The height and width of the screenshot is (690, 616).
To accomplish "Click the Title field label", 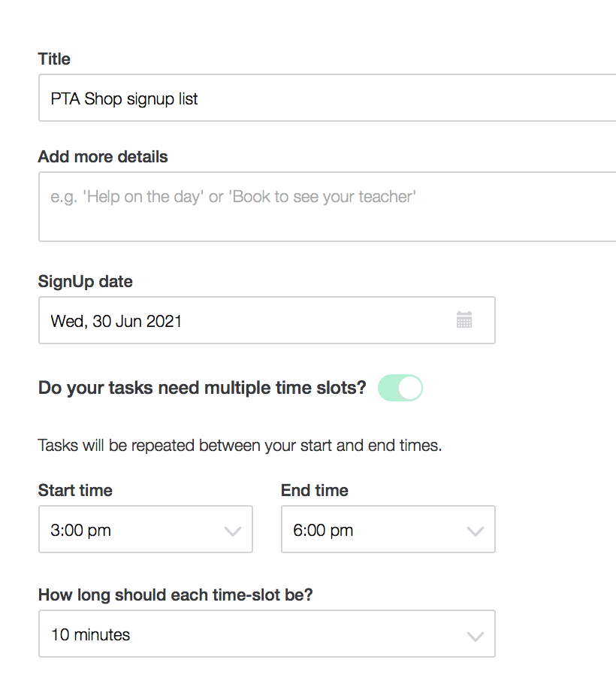I will [54, 59].
